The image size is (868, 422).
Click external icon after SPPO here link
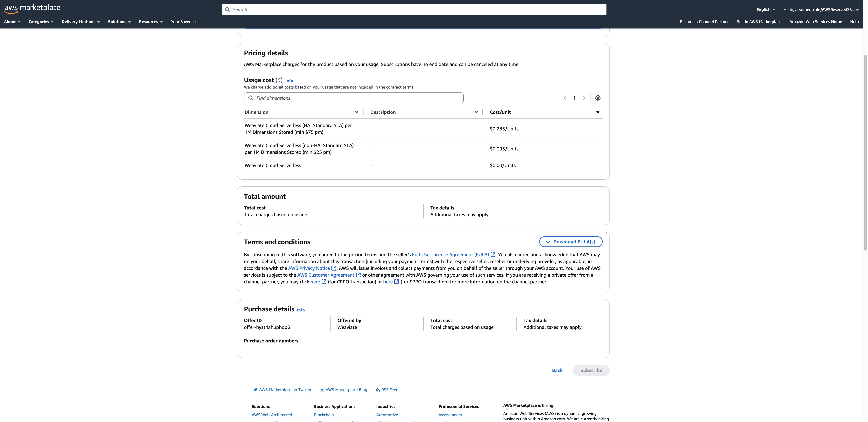(397, 282)
